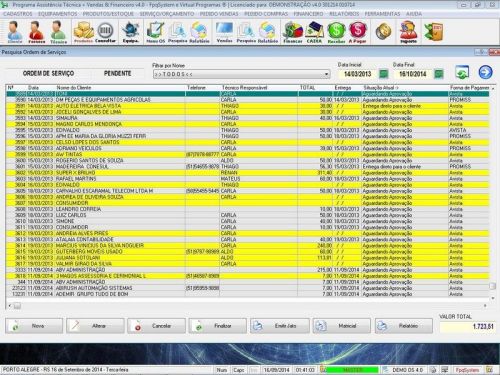Sort by Nome do Cliente column header
The image size is (500, 375).
pos(73,88)
